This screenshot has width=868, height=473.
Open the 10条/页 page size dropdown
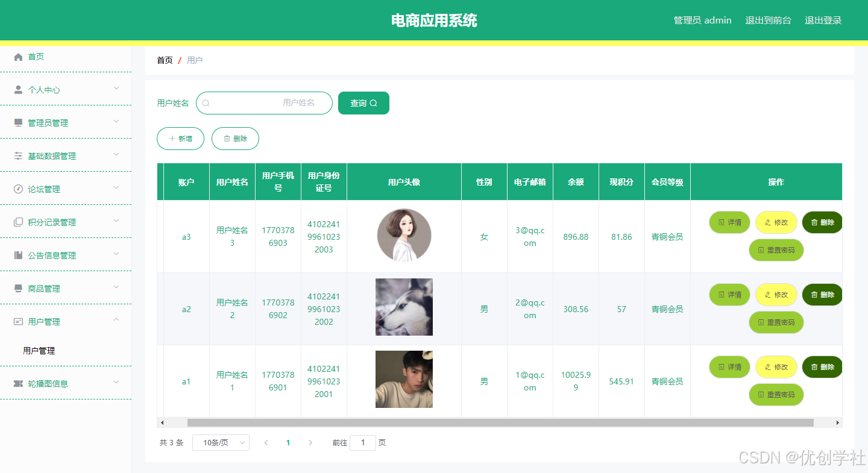(221, 443)
